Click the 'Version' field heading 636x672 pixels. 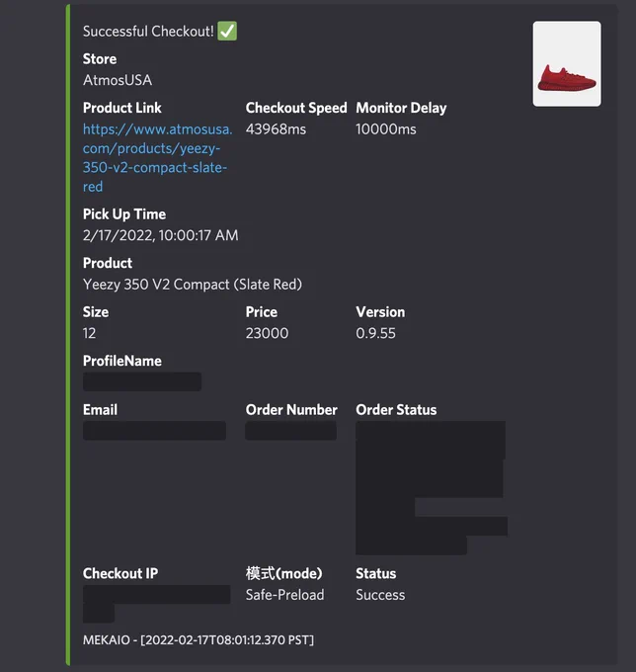pos(380,311)
